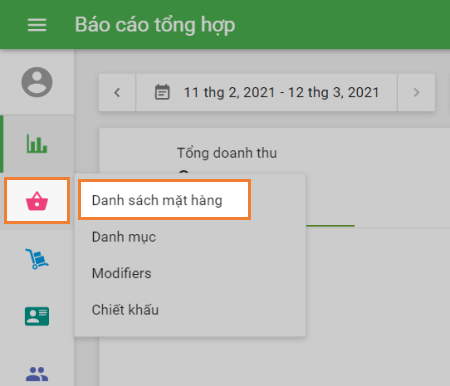Select the bar chart reports icon

37,144
